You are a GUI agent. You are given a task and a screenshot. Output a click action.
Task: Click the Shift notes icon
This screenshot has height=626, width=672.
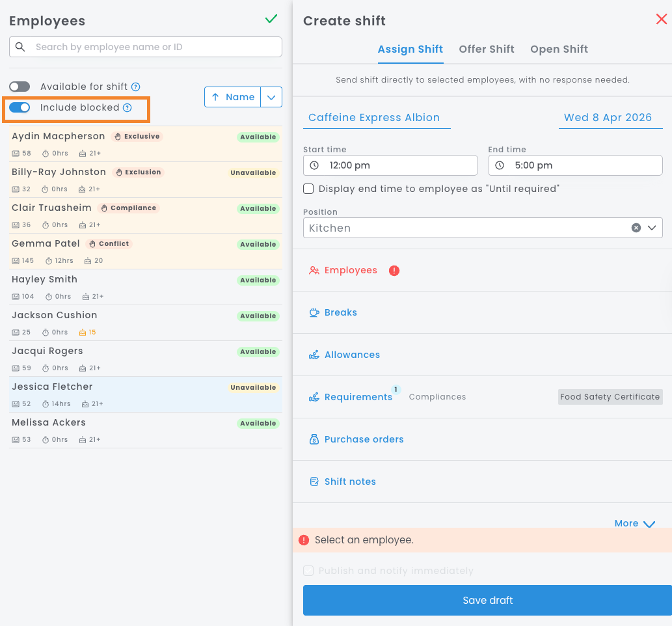coord(314,482)
